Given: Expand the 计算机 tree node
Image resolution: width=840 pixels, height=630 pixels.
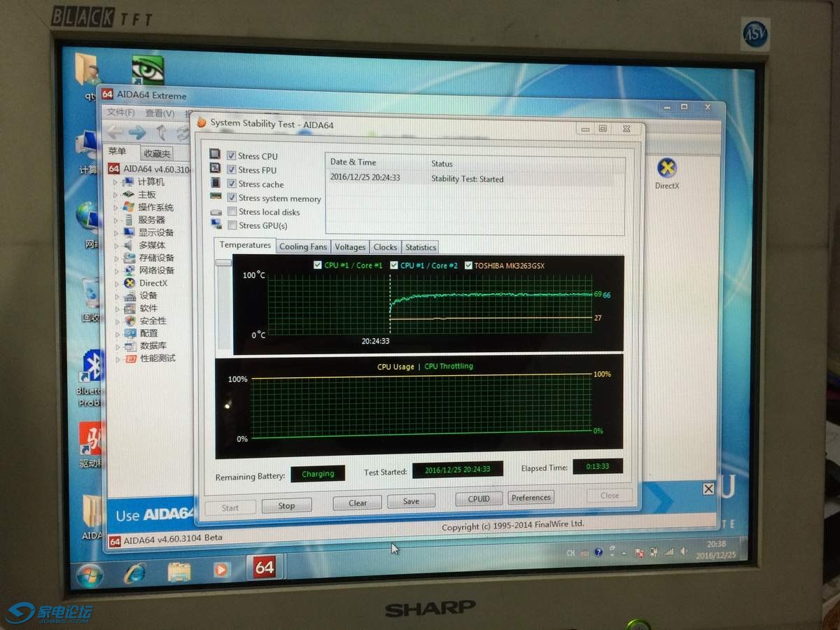Looking at the screenshot, I should pyautogui.click(x=116, y=182).
